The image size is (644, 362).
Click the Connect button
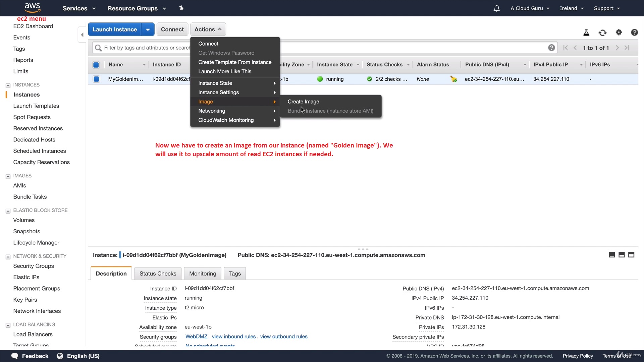click(x=172, y=29)
